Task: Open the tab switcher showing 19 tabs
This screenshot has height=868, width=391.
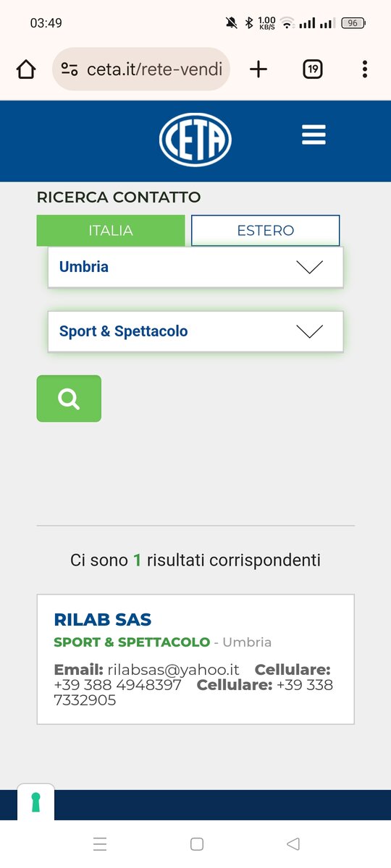Action: (312, 69)
